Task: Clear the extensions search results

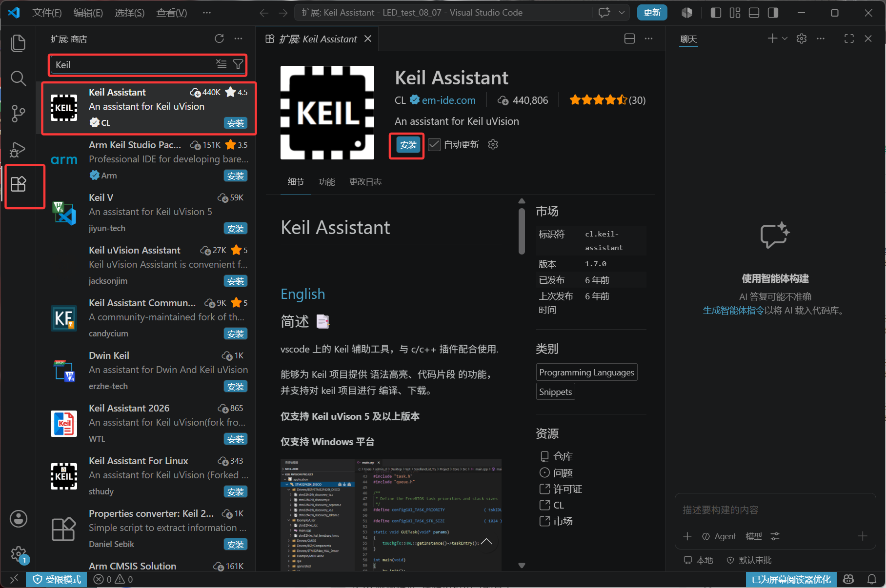Action: [221, 64]
